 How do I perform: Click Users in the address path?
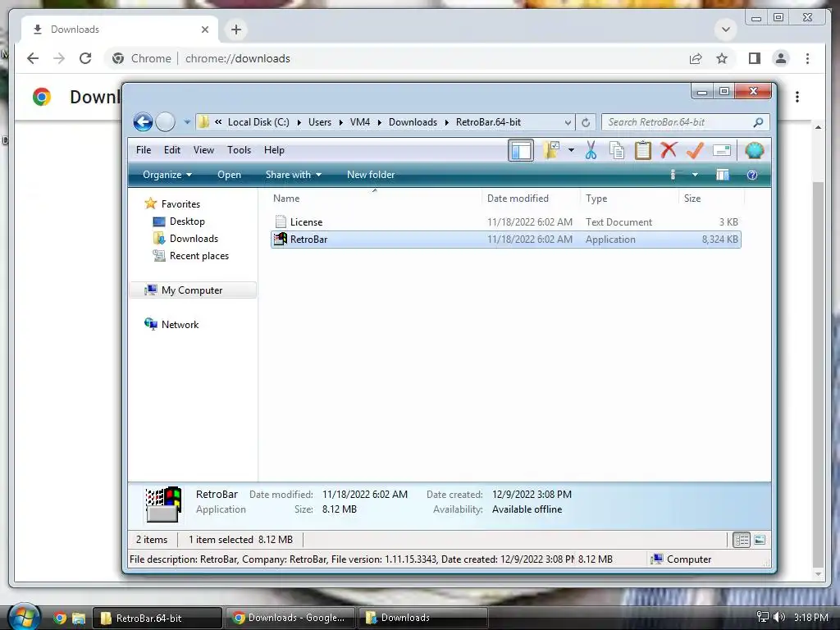(320, 122)
